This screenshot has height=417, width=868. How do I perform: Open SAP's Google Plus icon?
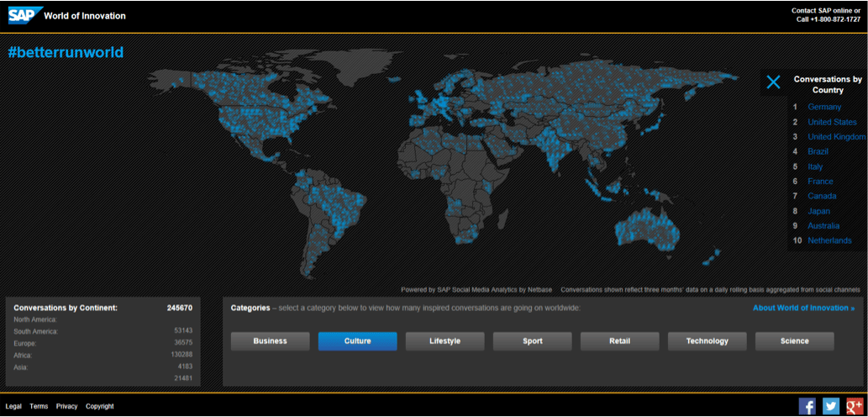[855, 406]
